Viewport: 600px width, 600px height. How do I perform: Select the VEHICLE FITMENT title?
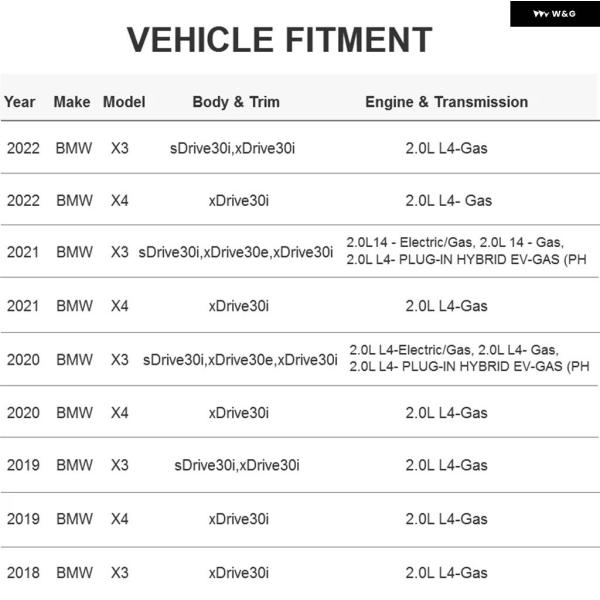coord(279,40)
